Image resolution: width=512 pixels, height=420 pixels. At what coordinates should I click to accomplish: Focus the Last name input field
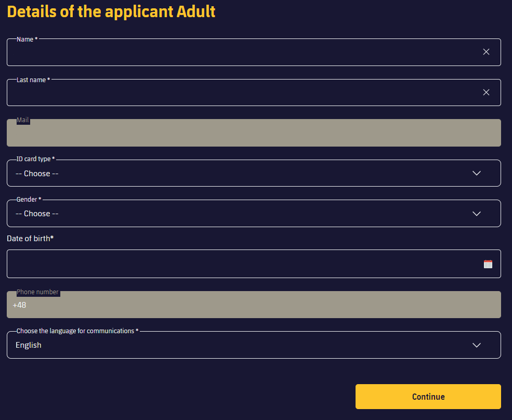[254, 93]
